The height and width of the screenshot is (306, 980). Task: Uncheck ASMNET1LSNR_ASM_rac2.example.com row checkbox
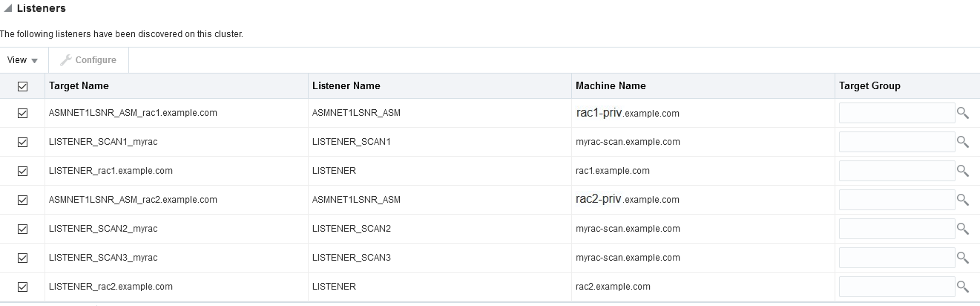click(22, 200)
